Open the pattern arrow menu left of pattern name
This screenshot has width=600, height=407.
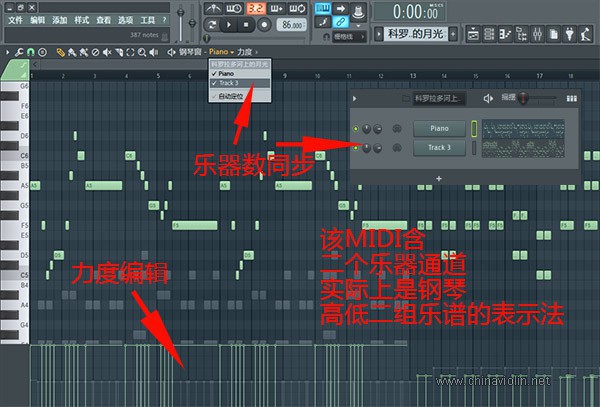tap(378, 34)
